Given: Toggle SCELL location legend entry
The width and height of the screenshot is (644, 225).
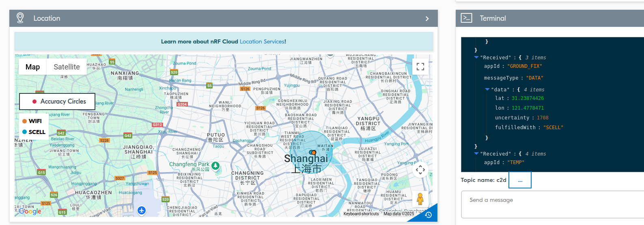Looking at the screenshot, I should click(34, 132).
